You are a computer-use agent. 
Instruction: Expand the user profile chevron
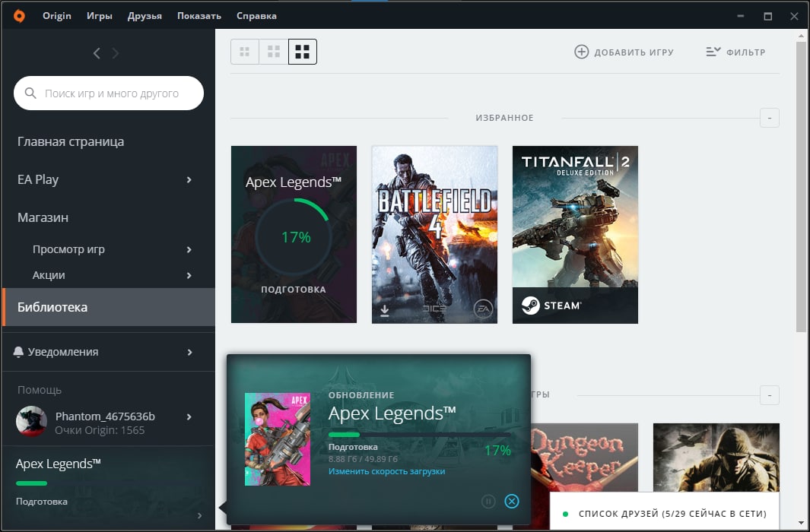(x=189, y=417)
